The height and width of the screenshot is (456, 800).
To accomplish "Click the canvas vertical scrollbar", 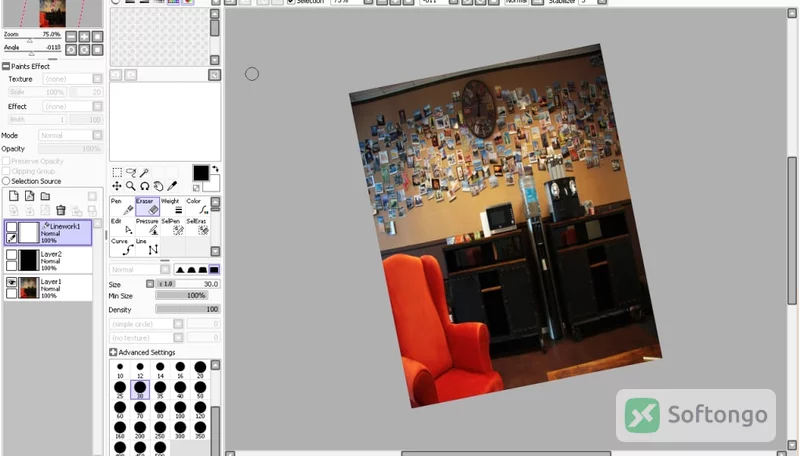I will point(792,230).
